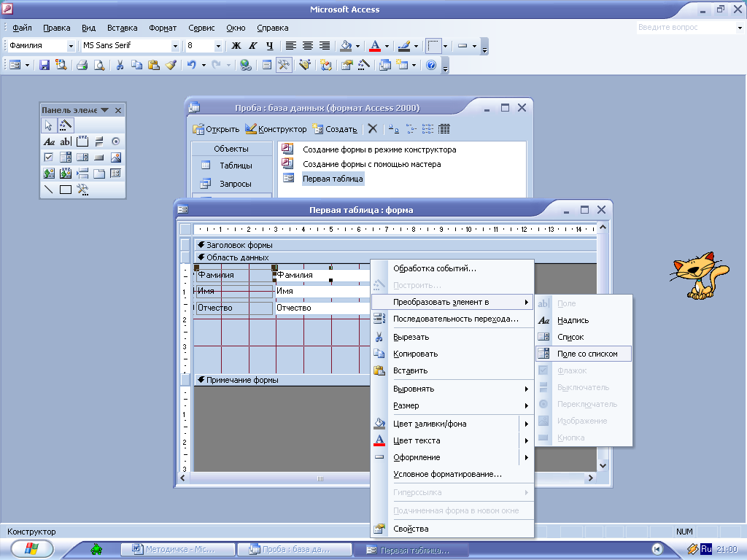Click the Print icon on the toolbar
The image size is (747, 560).
click(82, 65)
